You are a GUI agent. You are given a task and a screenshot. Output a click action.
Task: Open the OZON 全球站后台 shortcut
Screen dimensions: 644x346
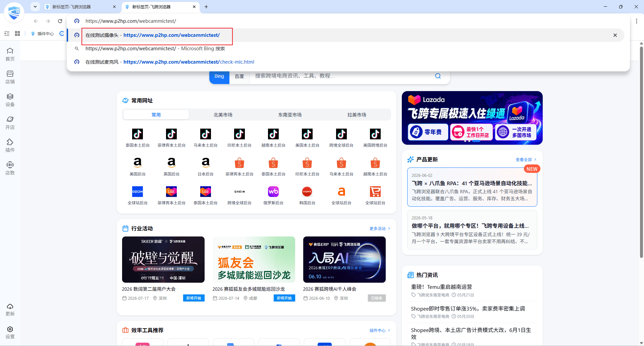point(138,196)
